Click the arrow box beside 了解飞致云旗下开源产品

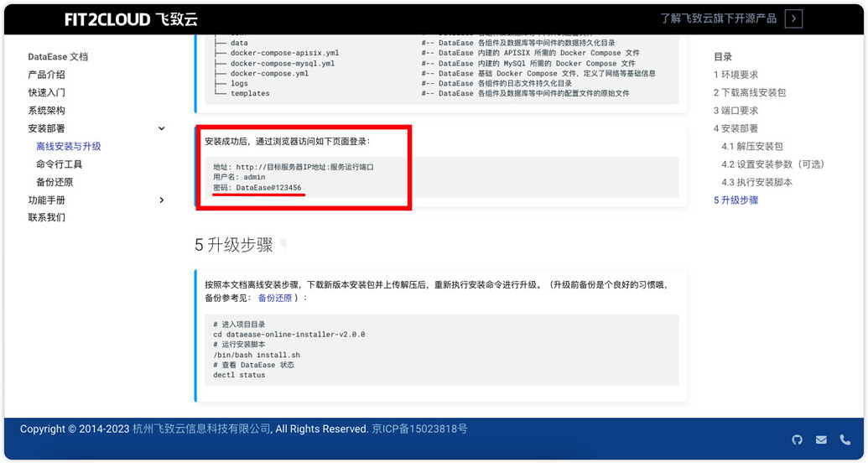pos(794,18)
